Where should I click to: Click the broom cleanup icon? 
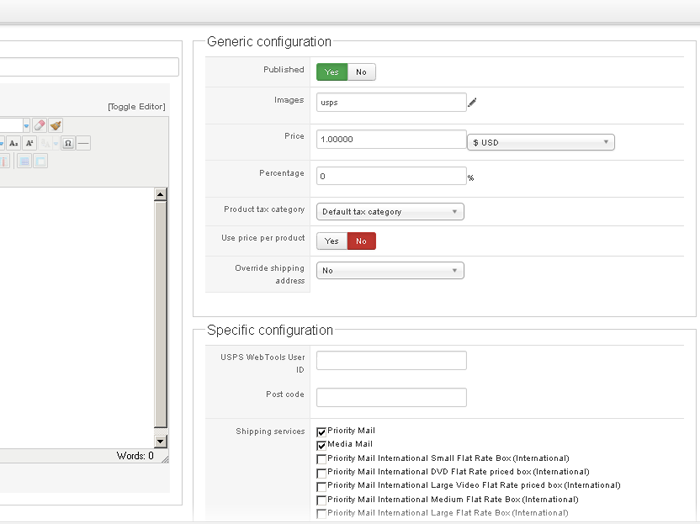point(56,126)
